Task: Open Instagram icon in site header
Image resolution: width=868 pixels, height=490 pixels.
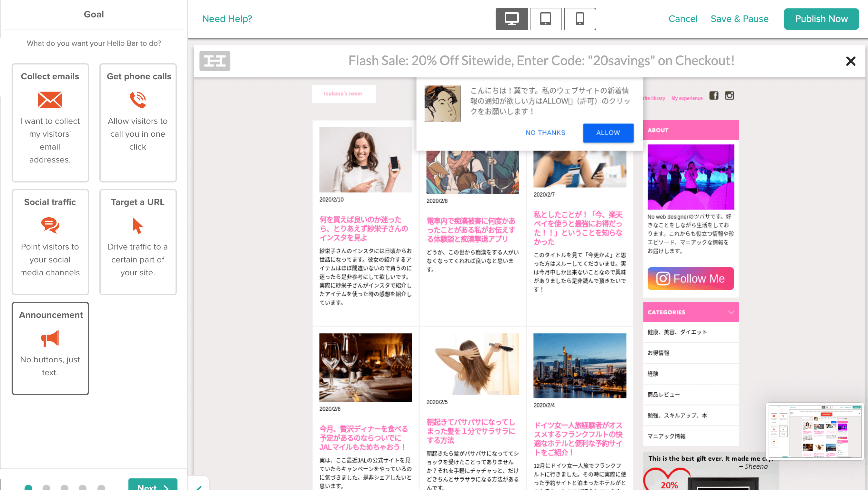Action: [729, 95]
